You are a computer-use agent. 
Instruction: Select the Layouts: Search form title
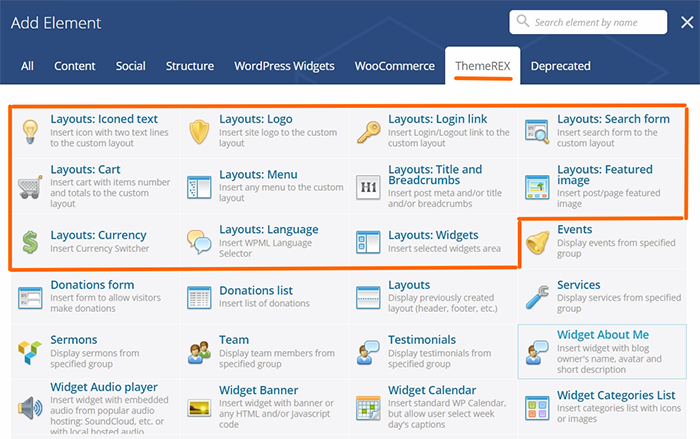point(613,119)
